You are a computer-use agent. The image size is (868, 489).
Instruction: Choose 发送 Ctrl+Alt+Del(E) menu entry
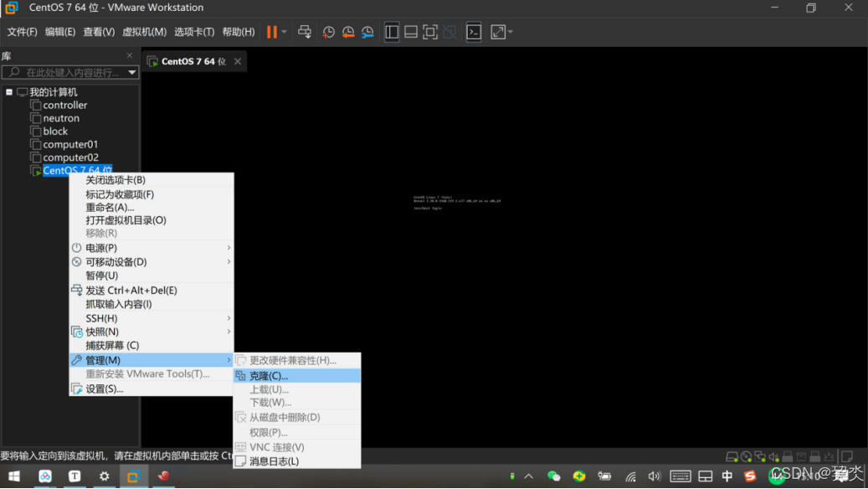152,291
